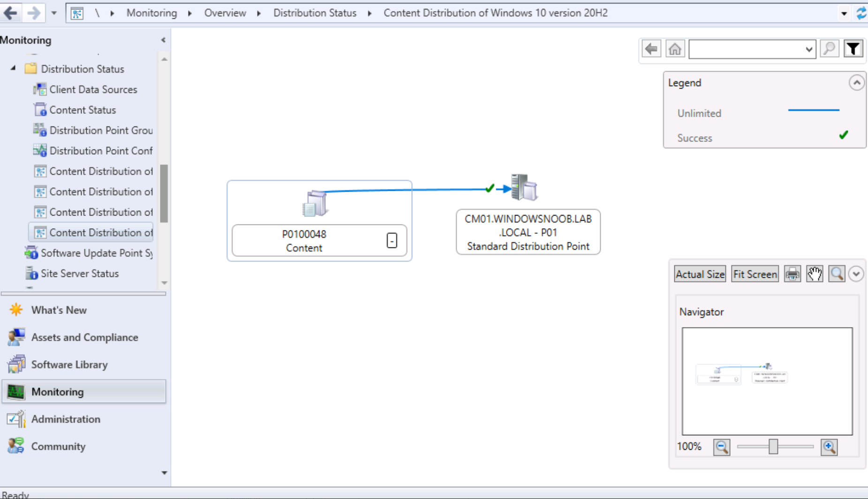Select Distribution Status in the breadcrumb path
Screen dimensions: 868x499
click(315, 13)
